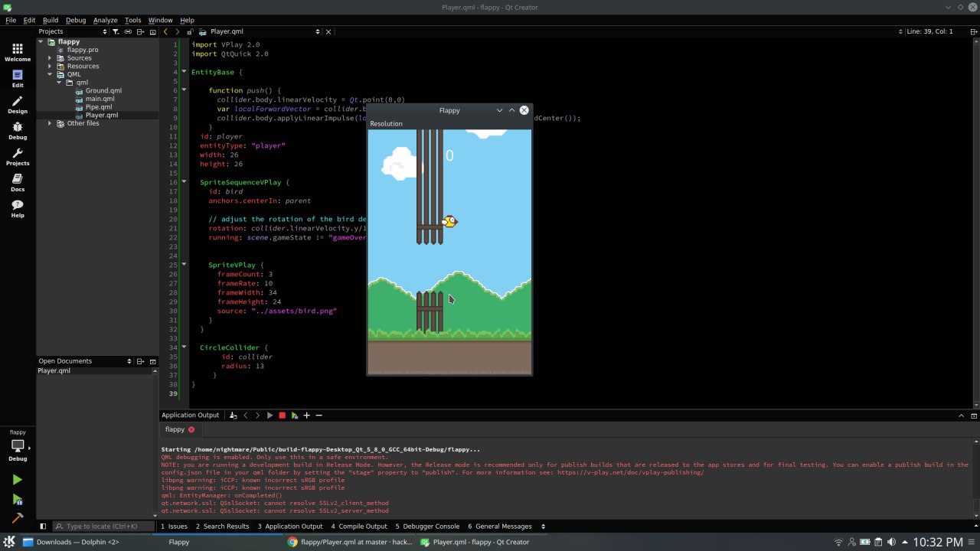
Task: Collapse the qml subfolder
Action: point(59,83)
